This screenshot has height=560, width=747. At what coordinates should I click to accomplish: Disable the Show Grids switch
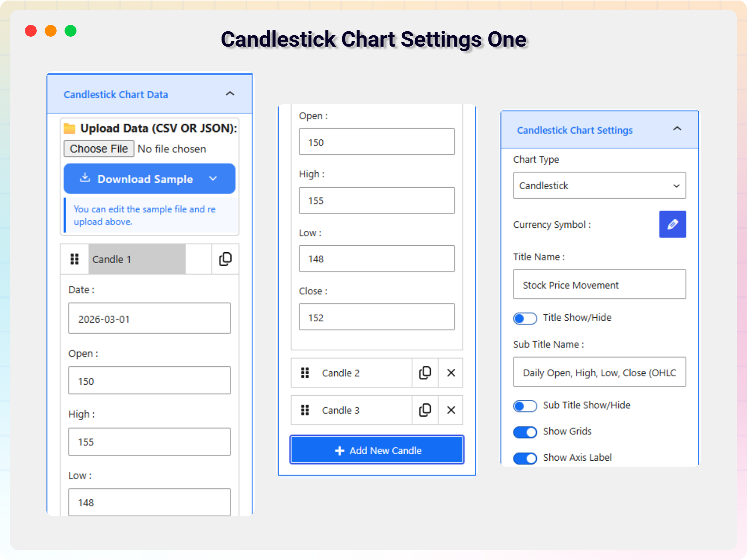point(525,432)
